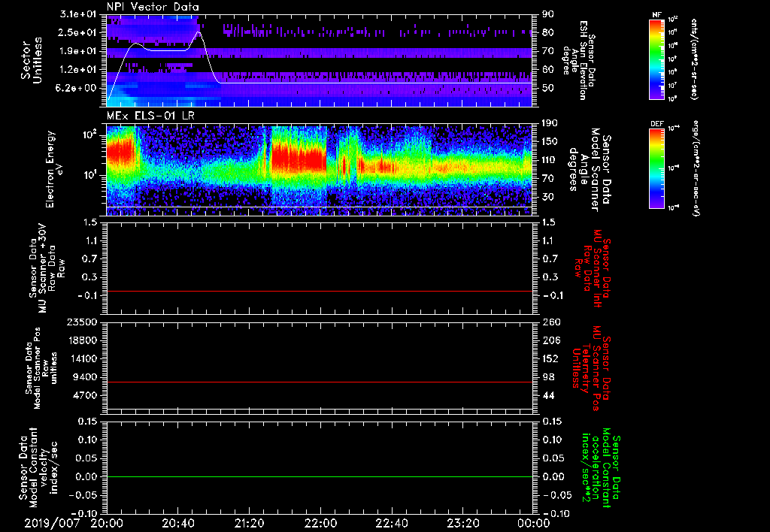Screen dimensions: 770x532
Task: Click the 98 telemetry tick value
Action: [547, 377]
